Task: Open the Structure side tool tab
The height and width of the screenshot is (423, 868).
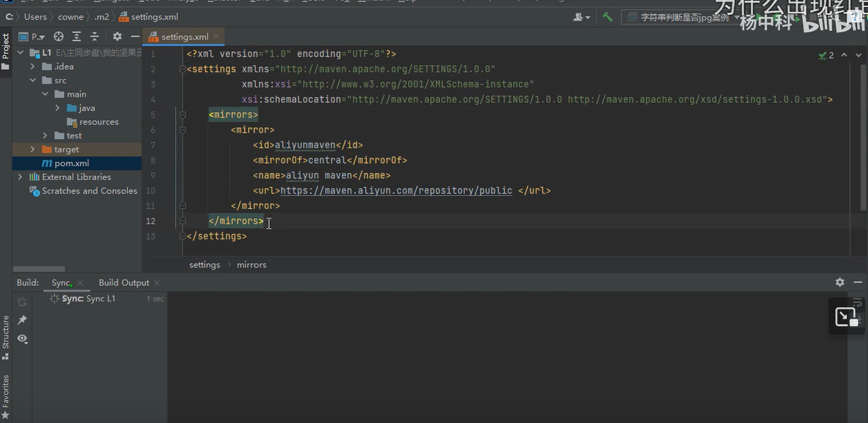Action: point(6,337)
